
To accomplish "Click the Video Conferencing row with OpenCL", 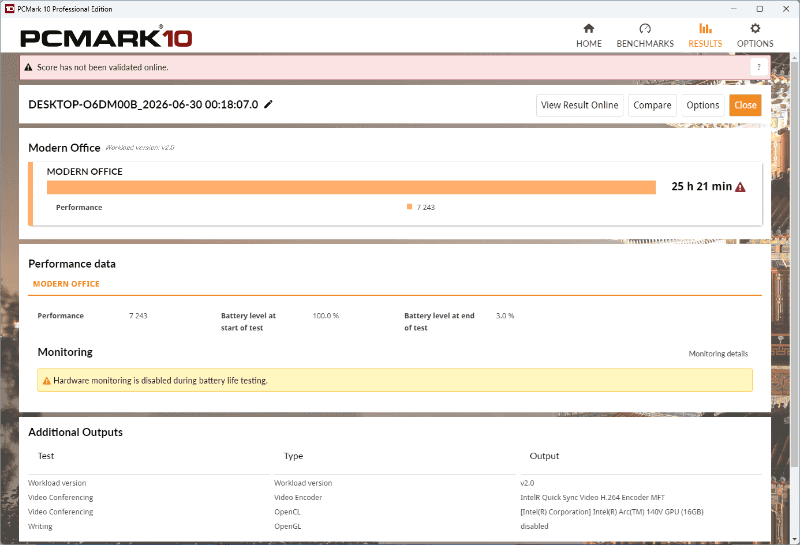I will (x=61, y=512).
